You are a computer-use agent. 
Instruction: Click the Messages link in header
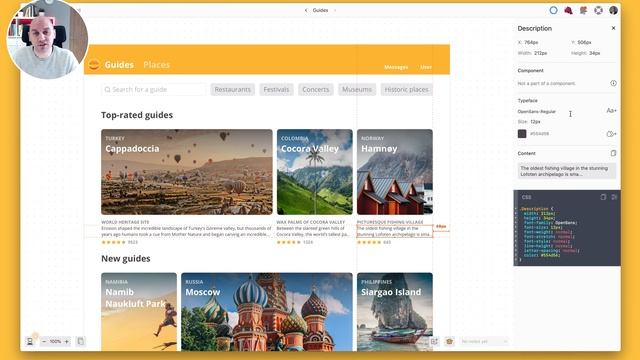pyautogui.click(x=396, y=67)
